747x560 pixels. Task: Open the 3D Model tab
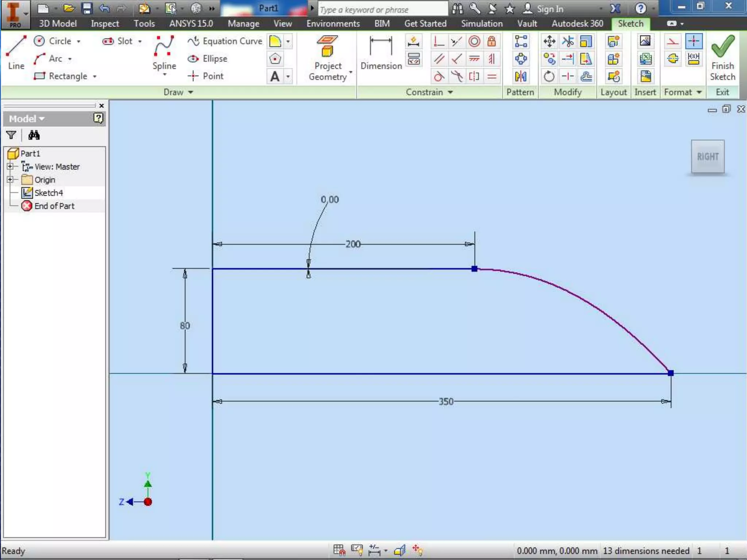58,24
